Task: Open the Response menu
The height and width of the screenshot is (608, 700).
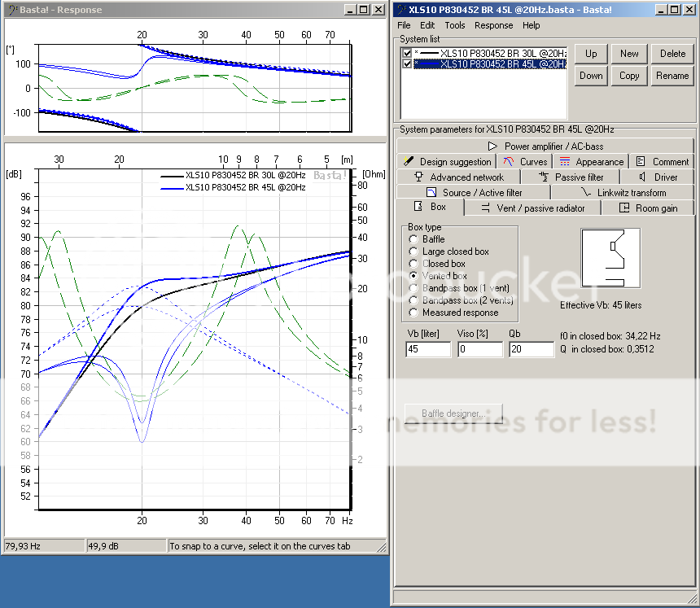Action: (x=493, y=25)
